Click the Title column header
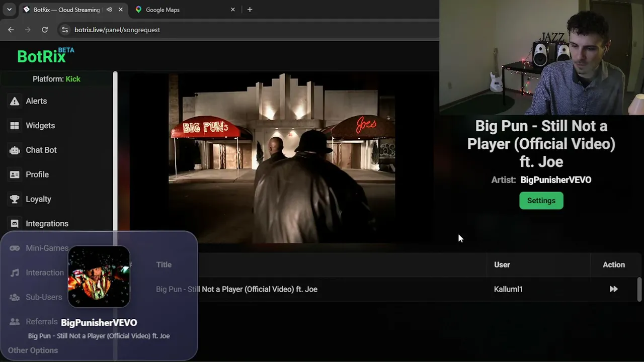The width and height of the screenshot is (644, 362). [x=164, y=264]
